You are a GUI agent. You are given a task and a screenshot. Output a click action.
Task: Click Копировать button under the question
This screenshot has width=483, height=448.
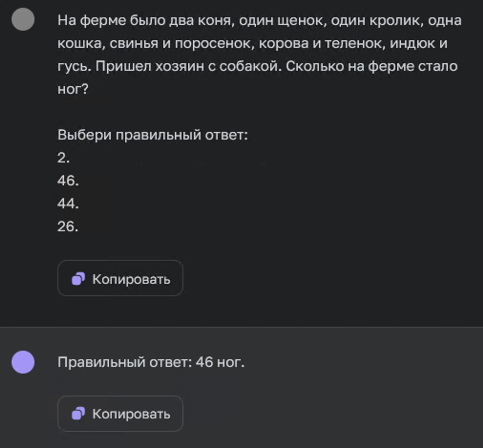pyautogui.click(x=120, y=278)
